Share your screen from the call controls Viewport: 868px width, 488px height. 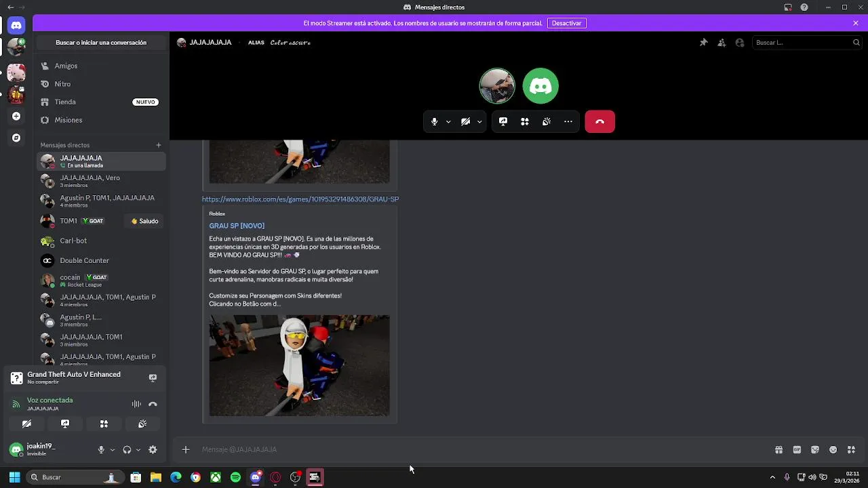(x=503, y=121)
